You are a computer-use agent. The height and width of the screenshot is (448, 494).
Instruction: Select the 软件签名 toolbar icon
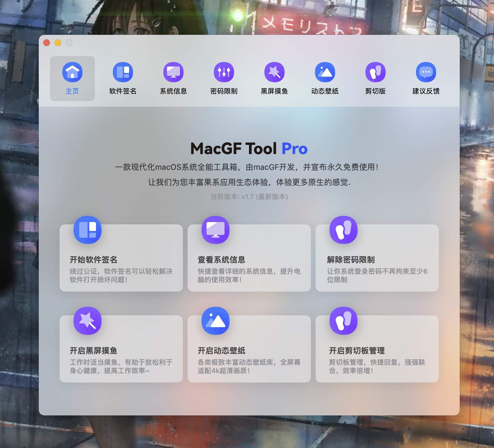click(123, 72)
